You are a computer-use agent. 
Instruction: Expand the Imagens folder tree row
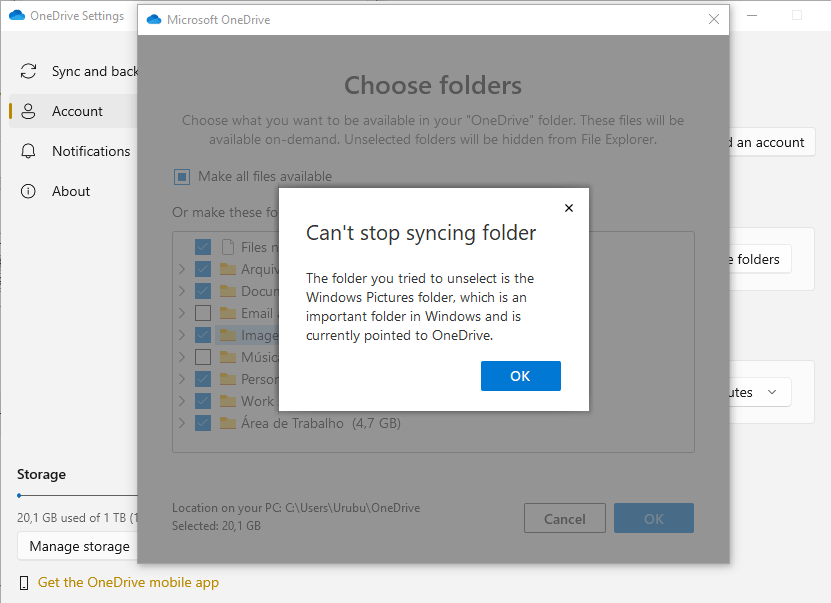pos(182,335)
